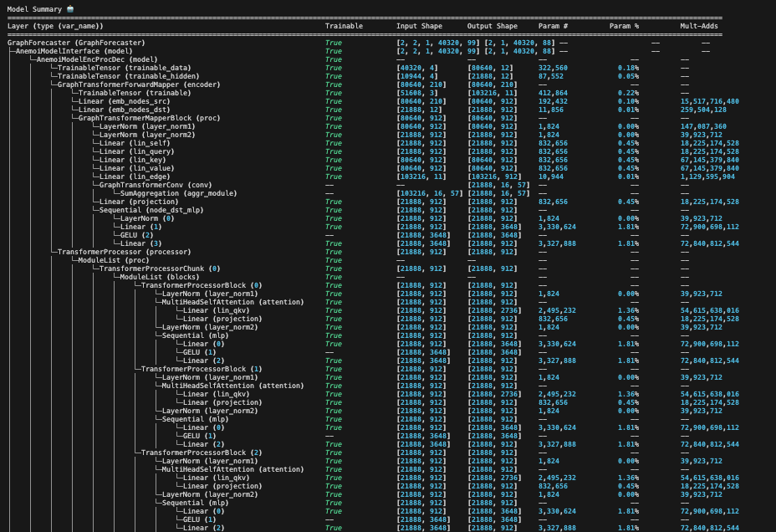
Task: Click output shape in GraphTransformerConv row
Action: (498, 186)
